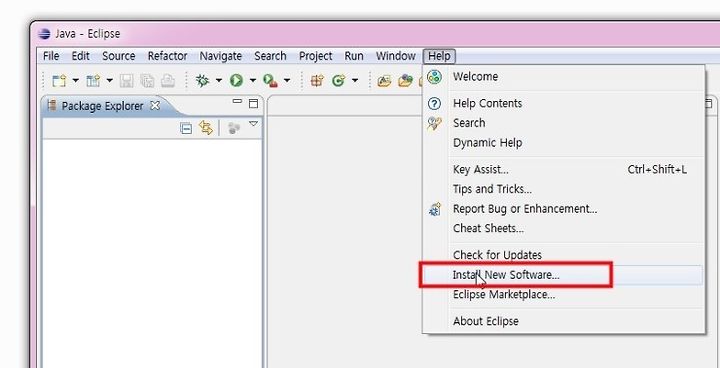Open the Search menu in menu bar
The height and width of the screenshot is (368, 720).
coord(270,56)
